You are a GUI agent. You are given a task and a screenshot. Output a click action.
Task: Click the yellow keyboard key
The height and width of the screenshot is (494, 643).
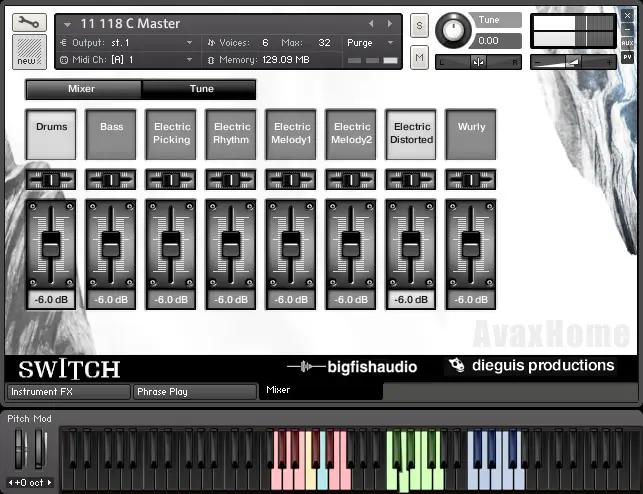pos(311,480)
